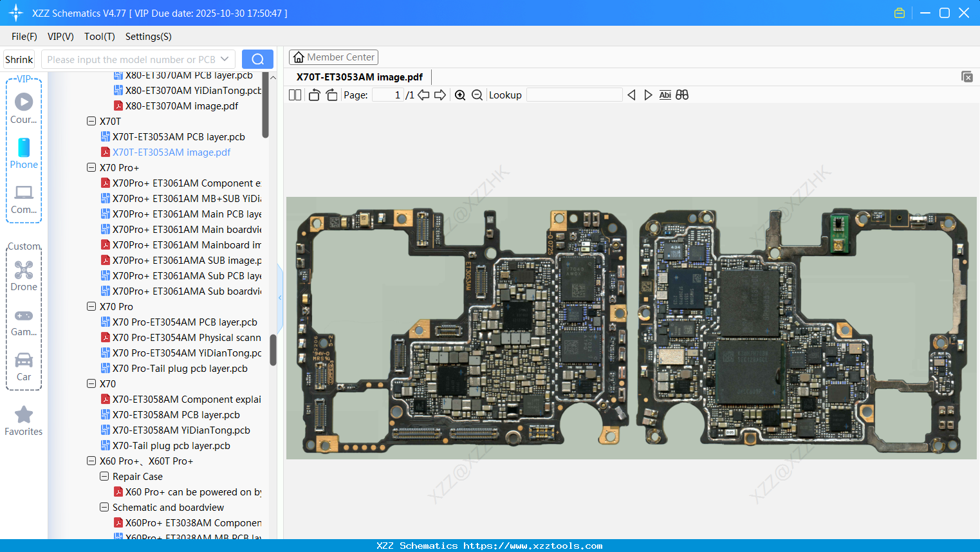Click the Shrink button
The image size is (980, 552).
(19, 59)
